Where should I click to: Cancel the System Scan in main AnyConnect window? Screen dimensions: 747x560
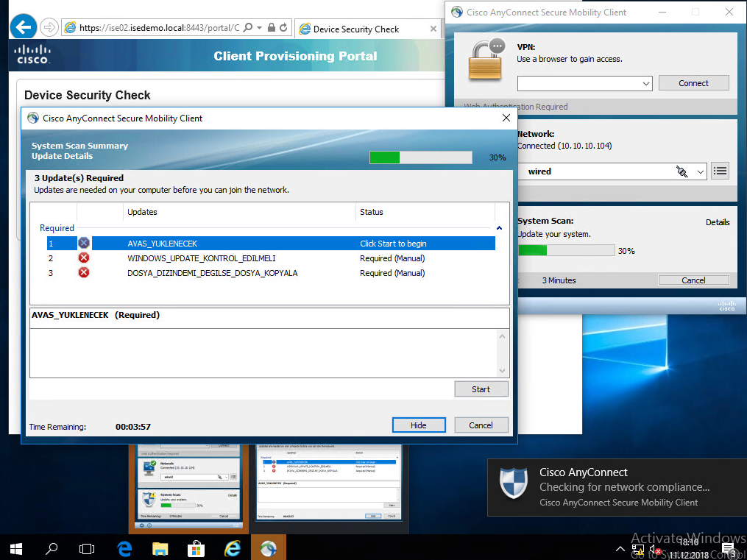(693, 280)
